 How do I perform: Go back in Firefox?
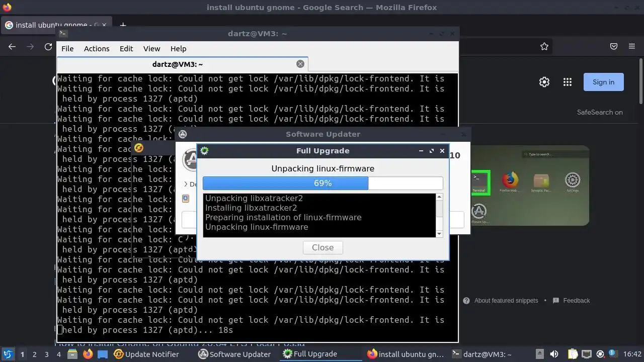point(12,46)
